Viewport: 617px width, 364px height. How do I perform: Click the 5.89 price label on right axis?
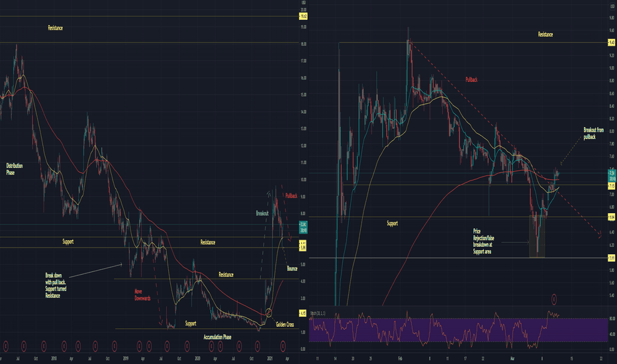point(612,257)
